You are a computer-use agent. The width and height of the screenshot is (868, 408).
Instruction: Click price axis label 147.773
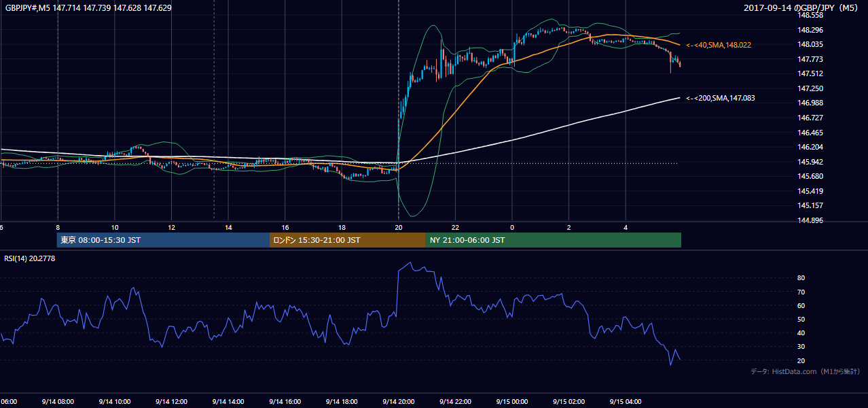(x=810, y=59)
